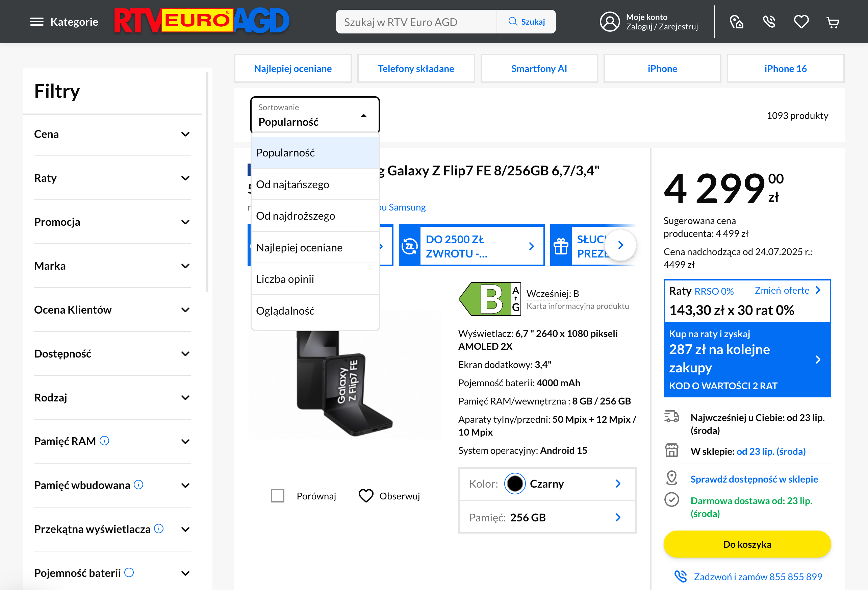Click the RTV Euro AGD logo

[x=202, y=21]
